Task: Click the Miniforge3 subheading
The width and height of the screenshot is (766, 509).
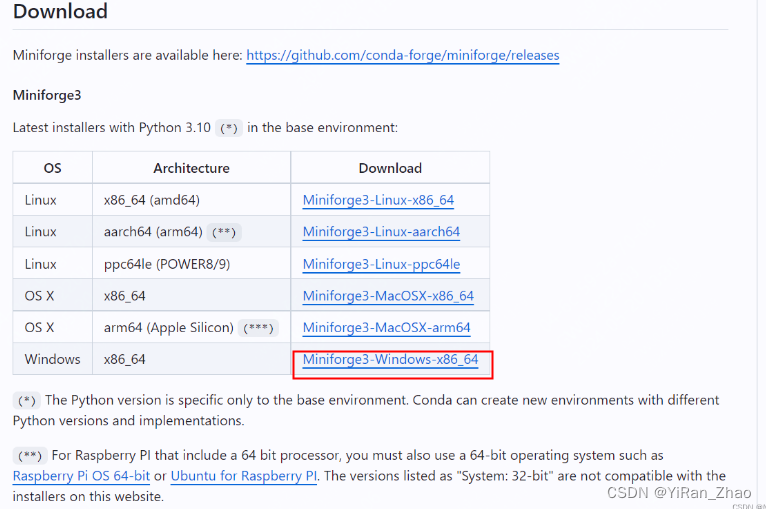Action: (x=46, y=95)
